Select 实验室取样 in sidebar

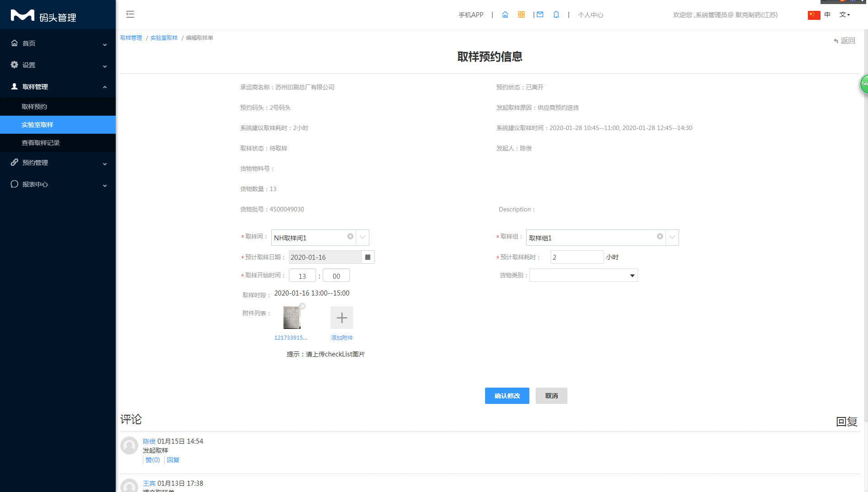click(x=38, y=125)
